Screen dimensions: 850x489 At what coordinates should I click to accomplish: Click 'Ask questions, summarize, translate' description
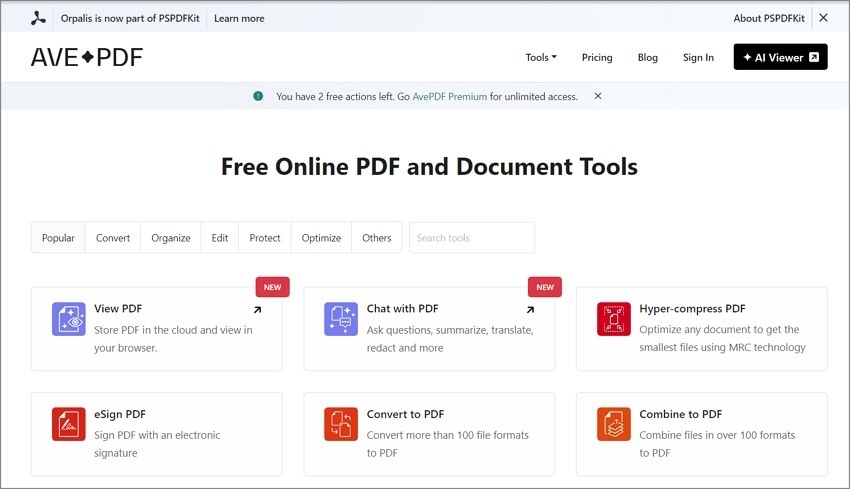coord(450,339)
